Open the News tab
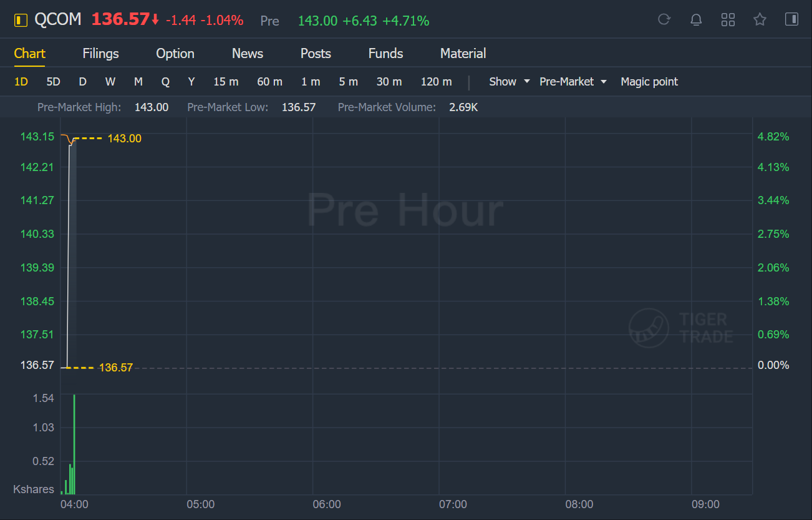Viewport: 812px width, 520px height. 248,54
